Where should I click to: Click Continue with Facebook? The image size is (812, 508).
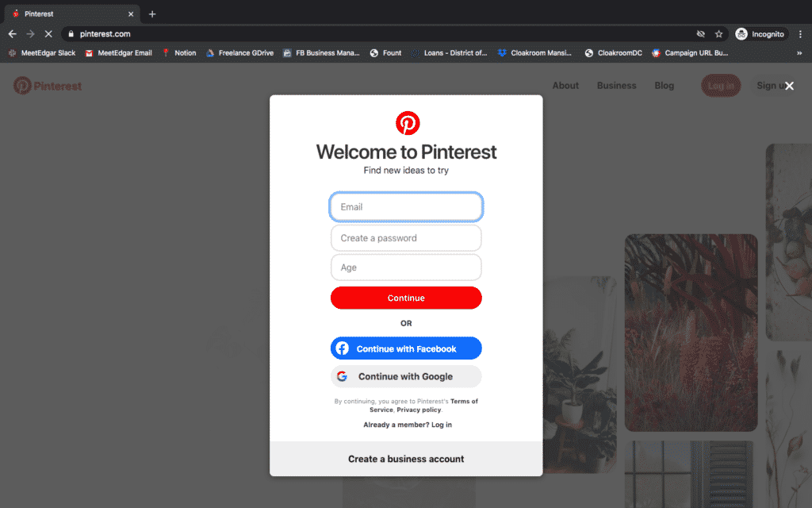pyautogui.click(x=406, y=348)
